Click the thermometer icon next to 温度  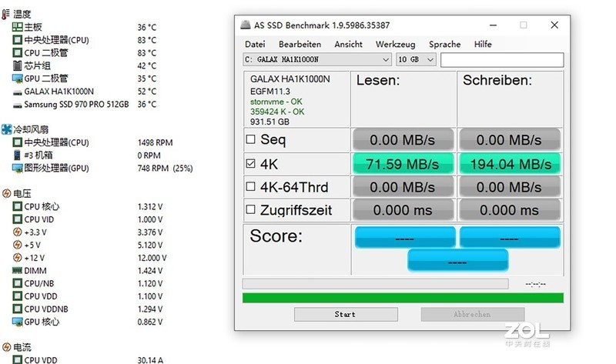point(5,15)
